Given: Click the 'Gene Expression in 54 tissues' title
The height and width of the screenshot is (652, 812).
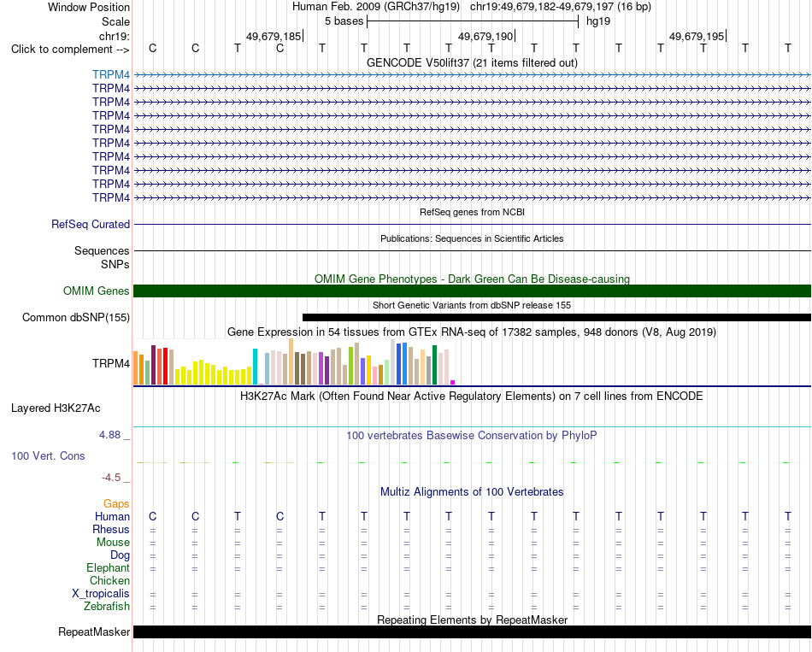Looking at the screenshot, I should click(472, 332).
